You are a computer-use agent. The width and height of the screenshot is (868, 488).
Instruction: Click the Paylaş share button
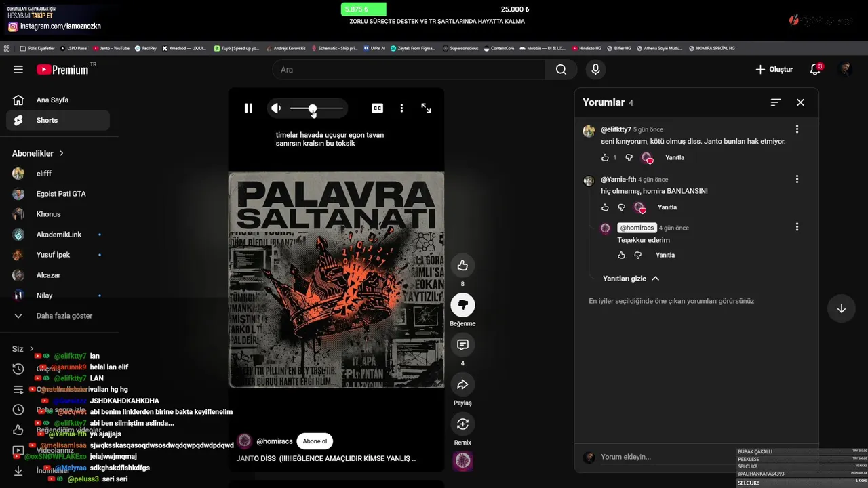tap(462, 384)
